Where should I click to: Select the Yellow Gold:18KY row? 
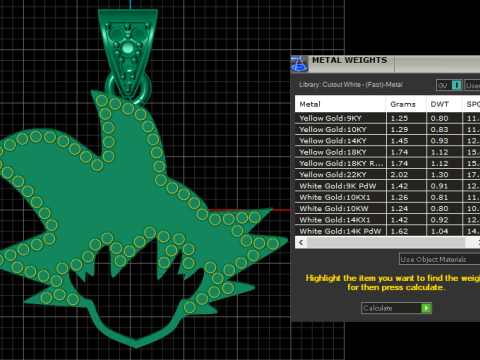coord(387,152)
